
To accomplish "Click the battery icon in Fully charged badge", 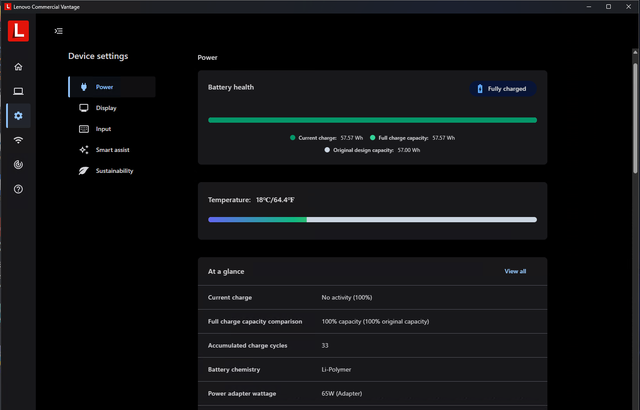I will click(480, 89).
